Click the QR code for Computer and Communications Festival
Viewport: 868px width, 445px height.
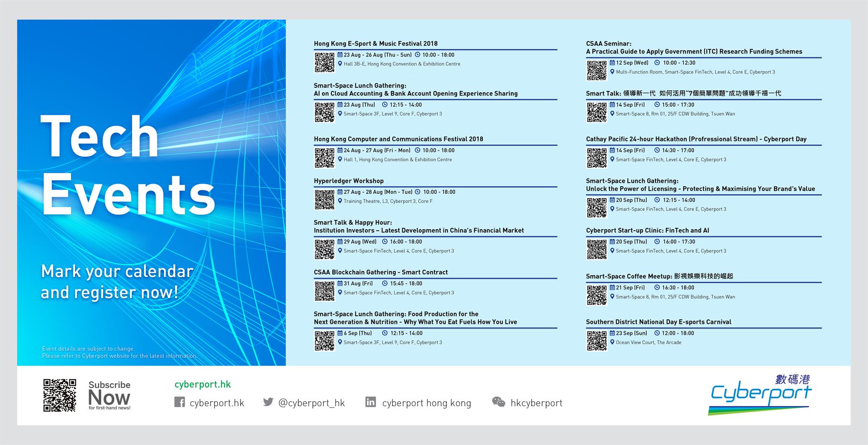[324, 158]
